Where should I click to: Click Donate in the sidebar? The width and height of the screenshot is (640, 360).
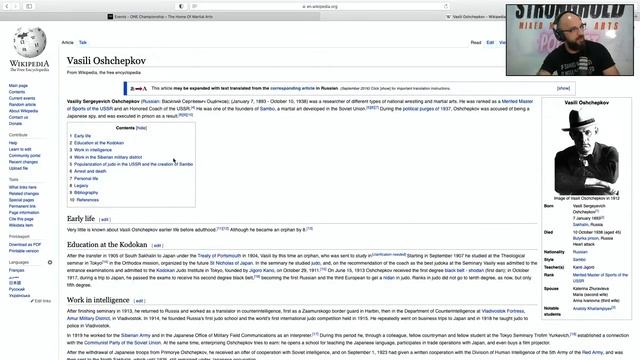16,123
